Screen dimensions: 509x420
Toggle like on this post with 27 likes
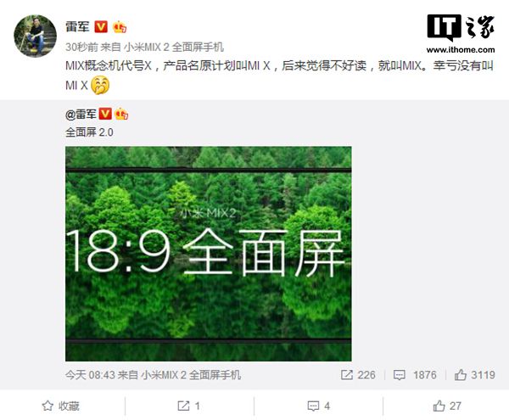click(x=447, y=406)
